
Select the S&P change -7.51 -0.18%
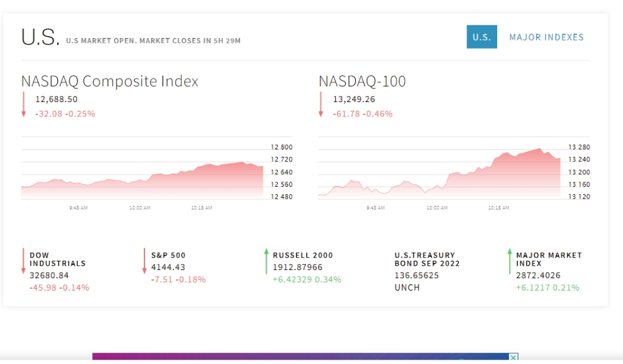click(x=178, y=279)
